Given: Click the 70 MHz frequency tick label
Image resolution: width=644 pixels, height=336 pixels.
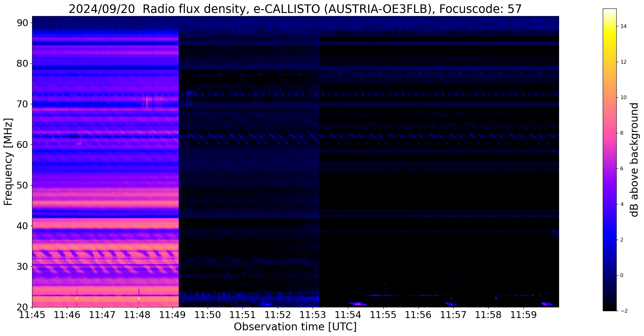Looking at the screenshot, I should [23, 104].
